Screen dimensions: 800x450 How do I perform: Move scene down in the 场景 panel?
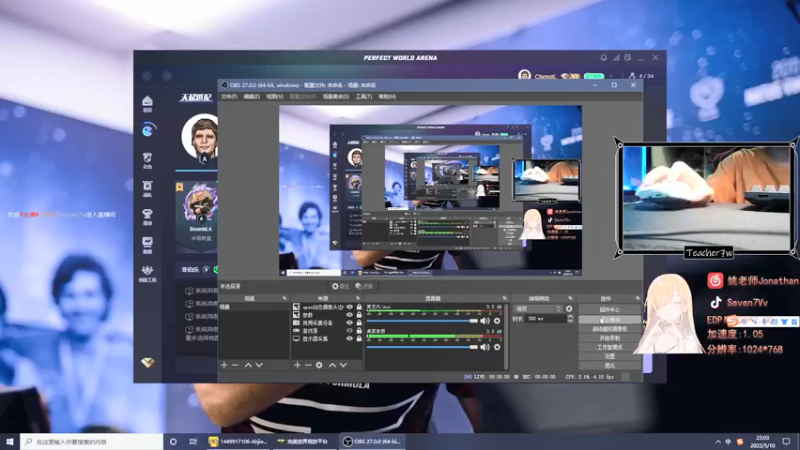(x=259, y=365)
